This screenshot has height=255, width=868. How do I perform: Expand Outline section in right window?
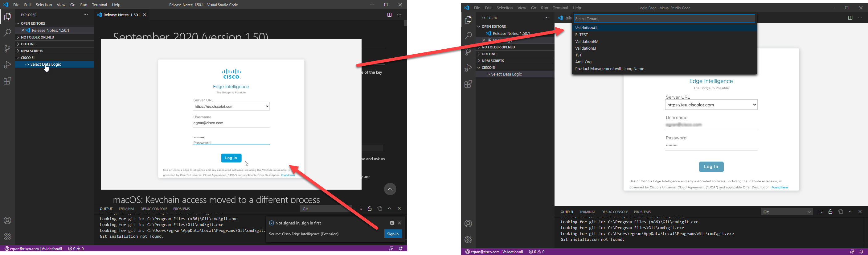(515, 54)
